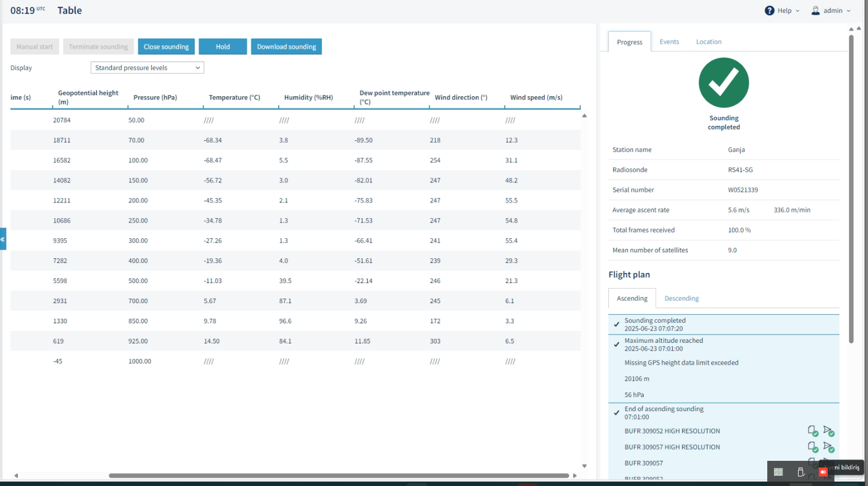Expand the Help menu chevron

click(x=797, y=11)
